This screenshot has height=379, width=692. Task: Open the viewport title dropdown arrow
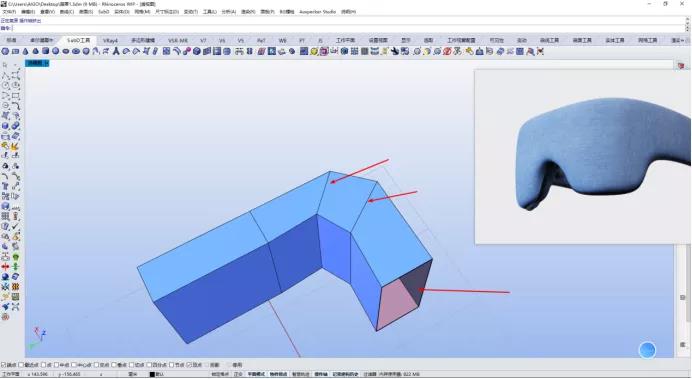point(47,63)
